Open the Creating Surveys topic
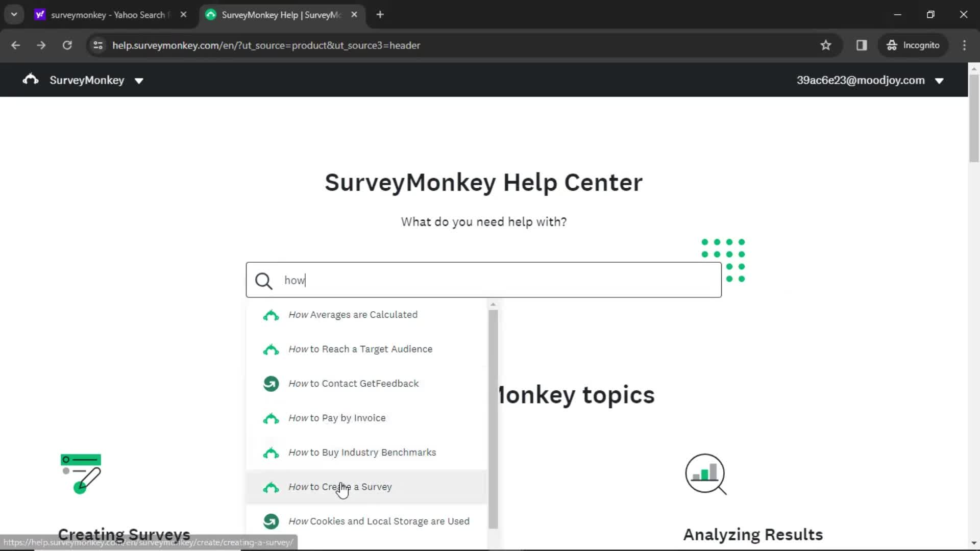This screenshot has height=551, width=980. point(124,534)
